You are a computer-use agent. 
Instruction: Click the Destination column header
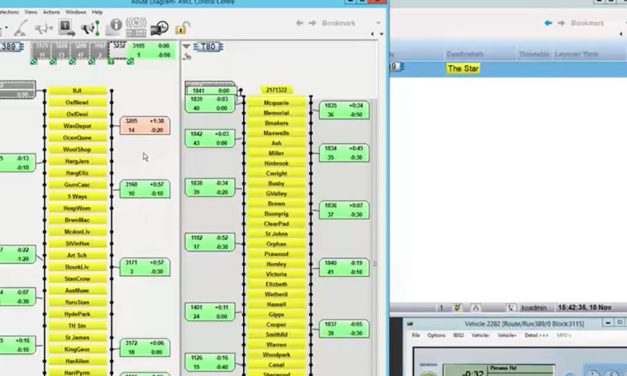tap(465, 54)
